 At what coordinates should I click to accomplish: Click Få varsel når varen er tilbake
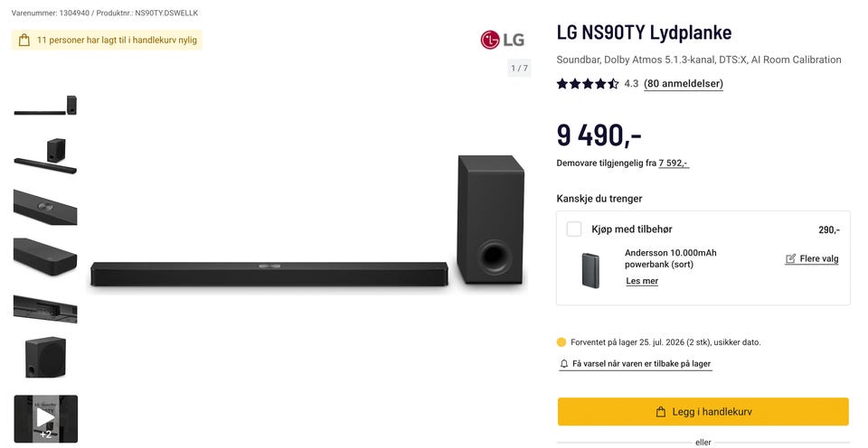coord(641,364)
